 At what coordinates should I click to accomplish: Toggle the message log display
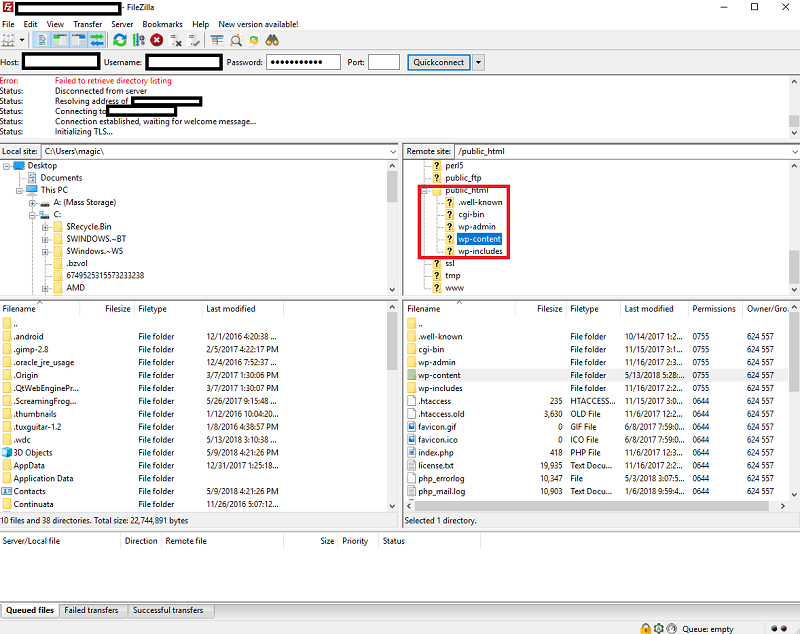point(43,40)
